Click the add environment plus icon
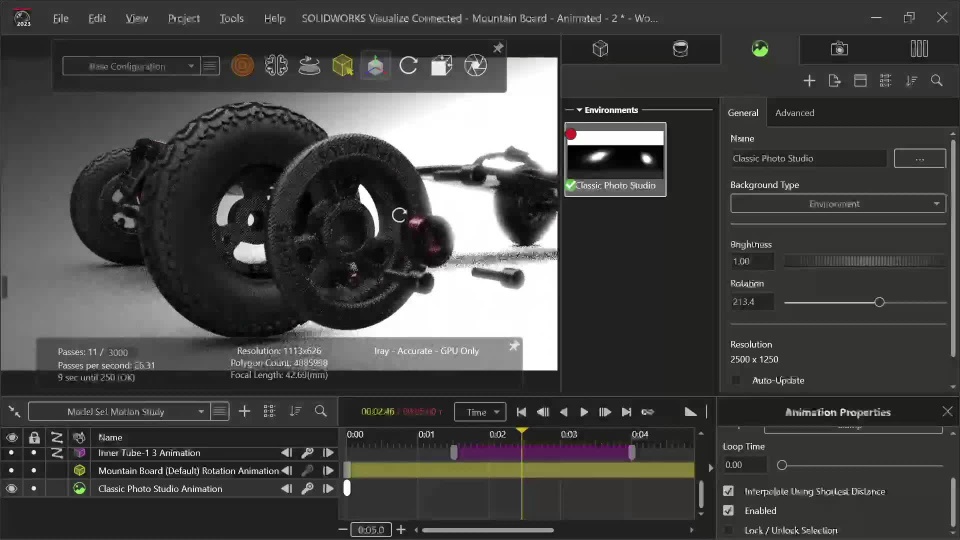The height and width of the screenshot is (540, 960). 809,81
